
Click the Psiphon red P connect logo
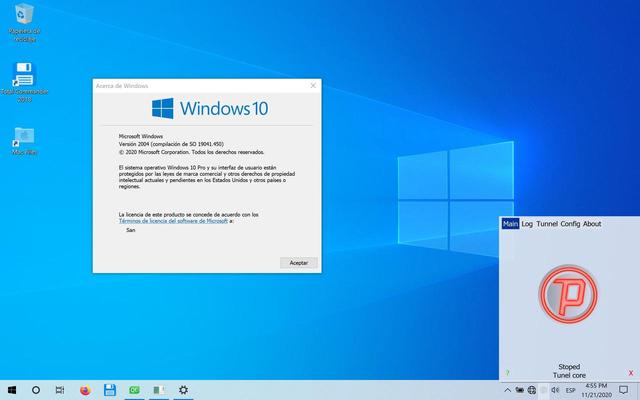click(x=568, y=294)
